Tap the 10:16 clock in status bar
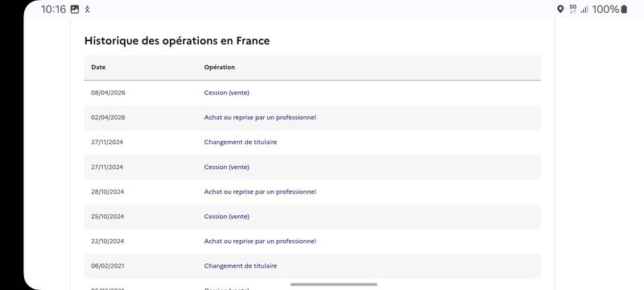644x290 pixels. pos(53,10)
